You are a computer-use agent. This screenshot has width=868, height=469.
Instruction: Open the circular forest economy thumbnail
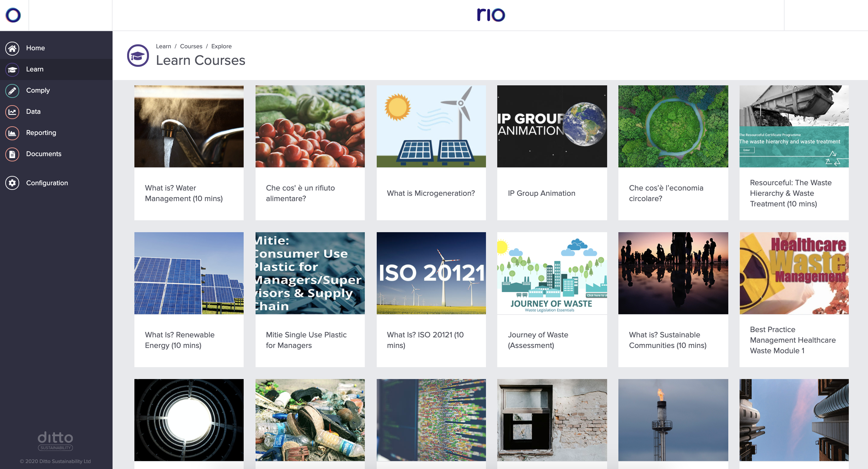(673, 127)
